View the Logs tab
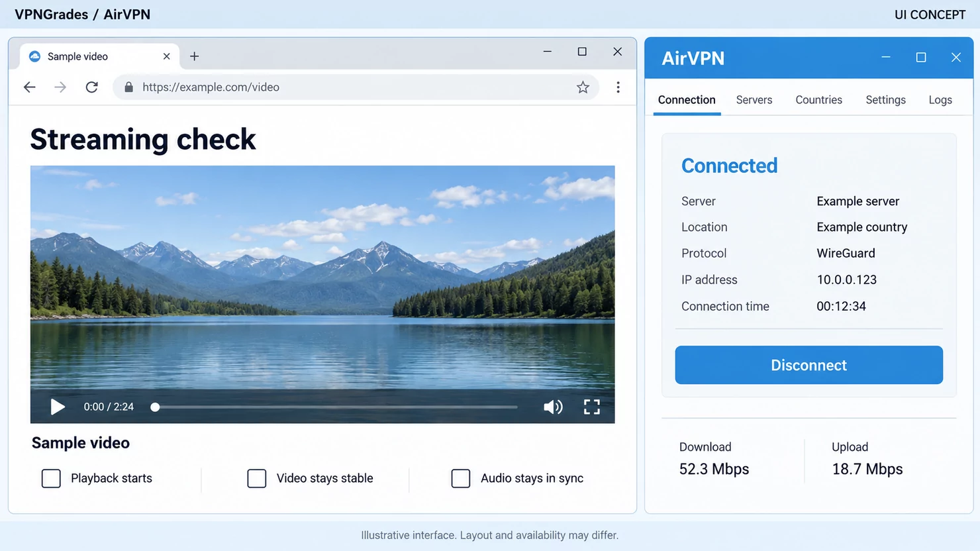The image size is (980, 551). 940,100
